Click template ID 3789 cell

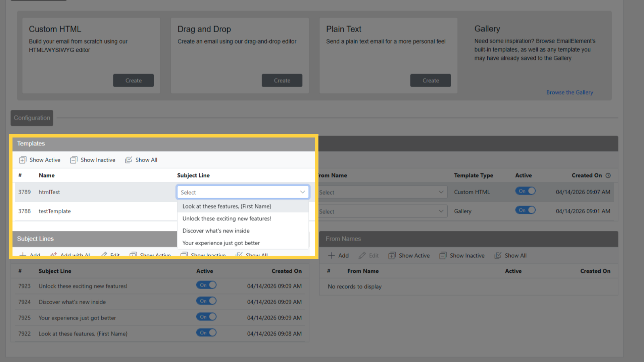tap(24, 192)
